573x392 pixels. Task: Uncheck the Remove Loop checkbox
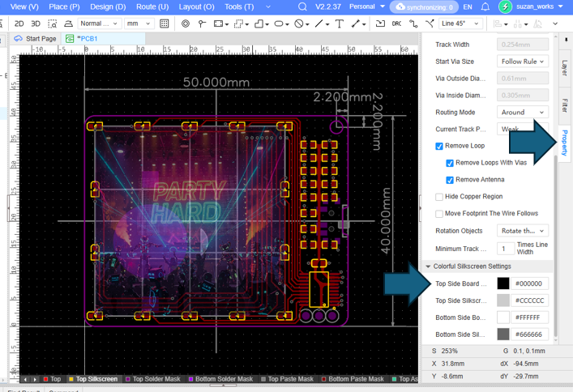[x=439, y=147]
